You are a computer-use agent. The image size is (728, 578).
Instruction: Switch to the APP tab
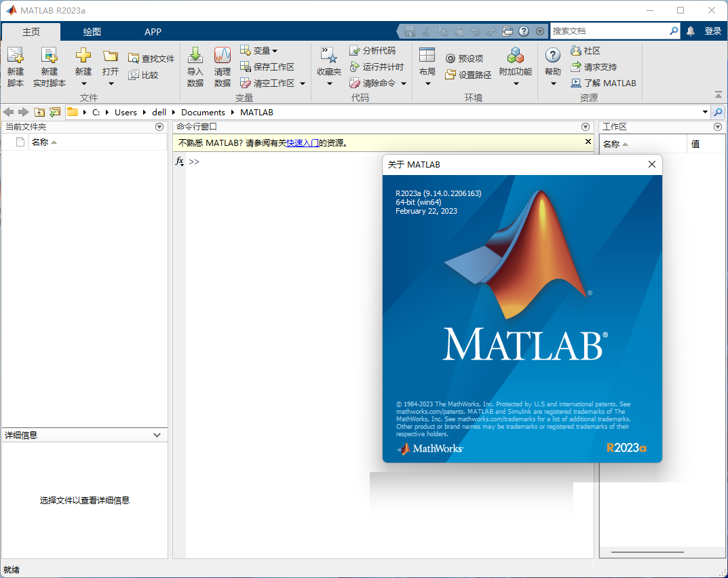[x=153, y=31]
